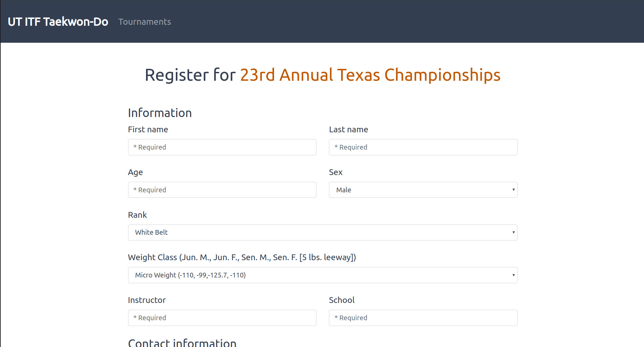Screen dimensions: 644x347
Task: Click the Weight Class label text
Action: tap(242, 257)
